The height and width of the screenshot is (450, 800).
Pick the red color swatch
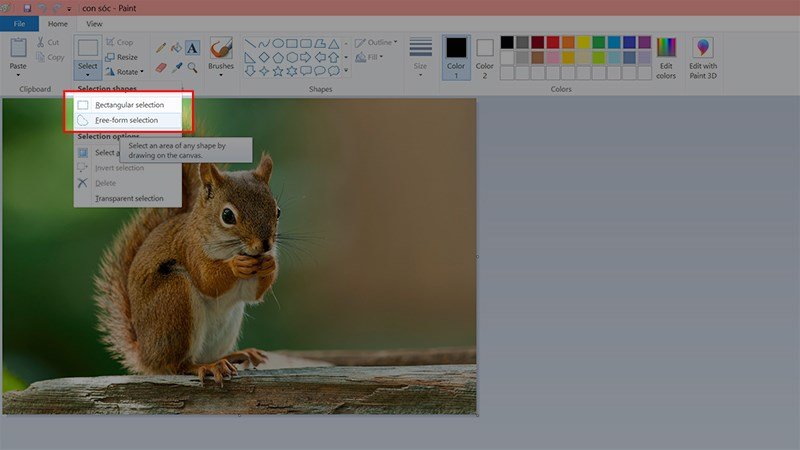click(553, 42)
